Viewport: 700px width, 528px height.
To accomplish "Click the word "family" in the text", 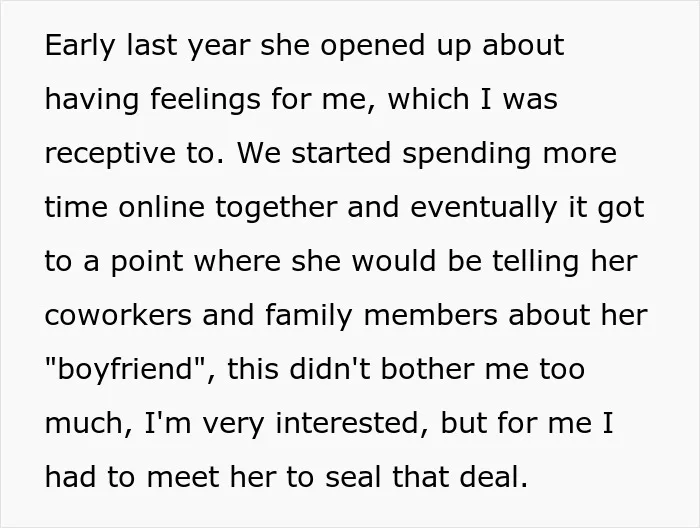I will point(309,317).
